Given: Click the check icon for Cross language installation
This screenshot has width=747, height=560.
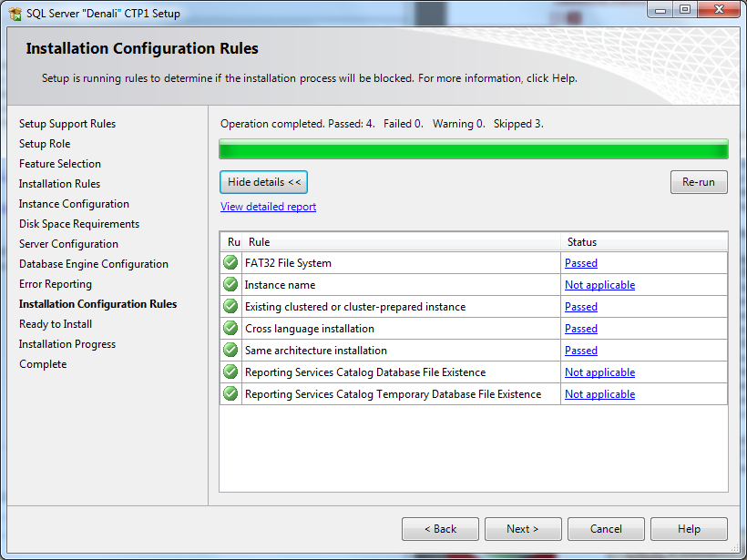Looking at the screenshot, I should click(x=230, y=328).
